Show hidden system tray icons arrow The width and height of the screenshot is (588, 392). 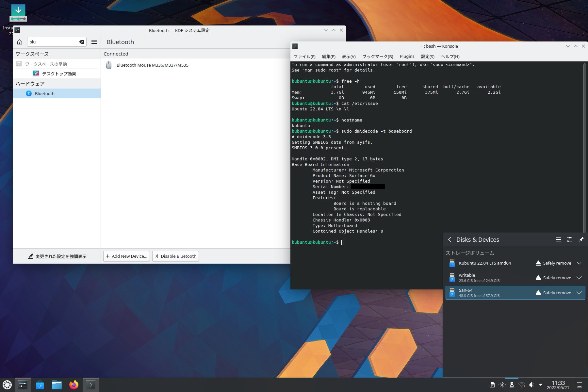pyautogui.click(x=541, y=385)
